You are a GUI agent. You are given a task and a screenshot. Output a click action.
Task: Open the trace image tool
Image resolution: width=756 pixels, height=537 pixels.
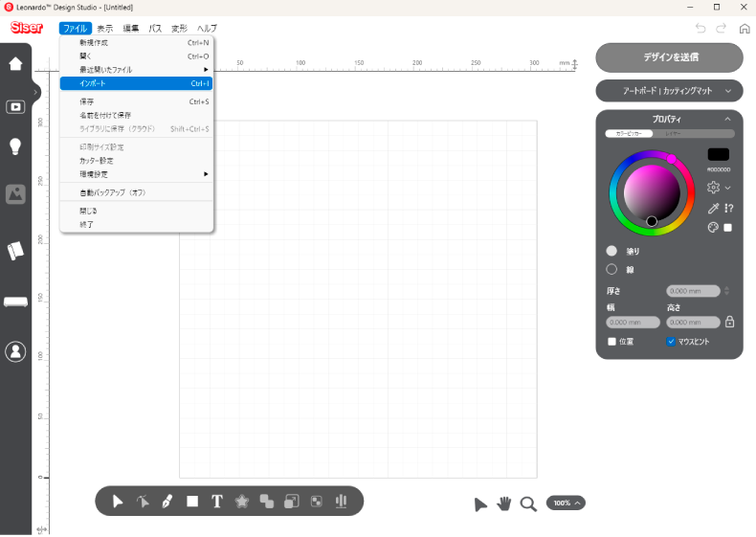[x=317, y=502]
